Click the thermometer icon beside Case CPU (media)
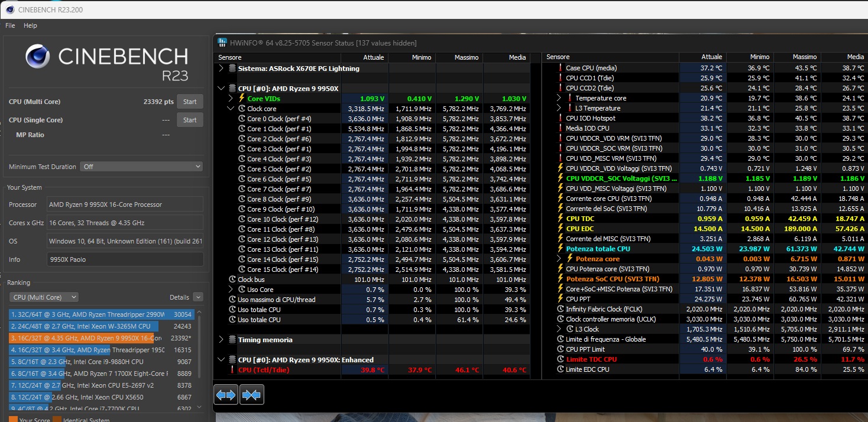Viewport: 868px width, 422px height. [x=561, y=68]
